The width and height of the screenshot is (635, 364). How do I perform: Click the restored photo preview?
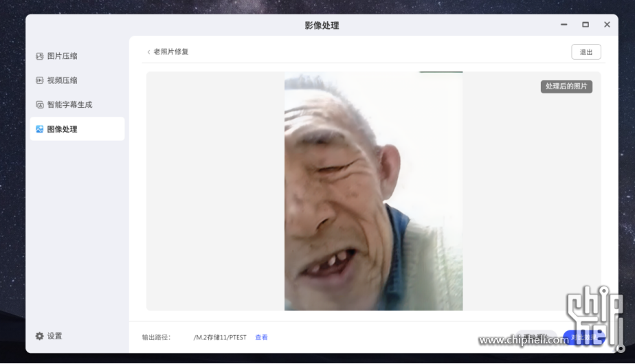tap(373, 192)
